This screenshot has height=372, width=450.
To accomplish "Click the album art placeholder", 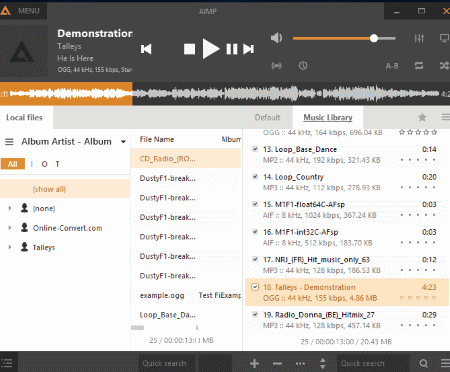I will [x=24, y=51].
